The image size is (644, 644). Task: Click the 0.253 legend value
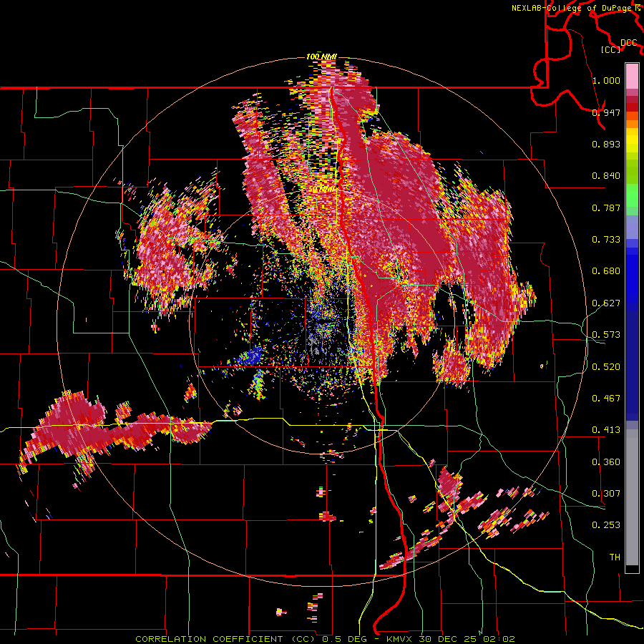[606, 525]
